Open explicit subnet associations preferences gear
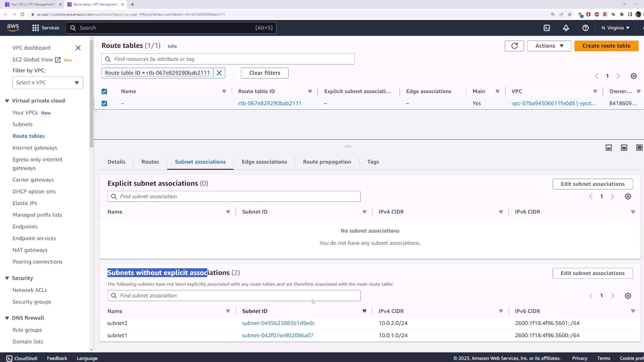The image size is (644, 362). click(x=628, y=197)
